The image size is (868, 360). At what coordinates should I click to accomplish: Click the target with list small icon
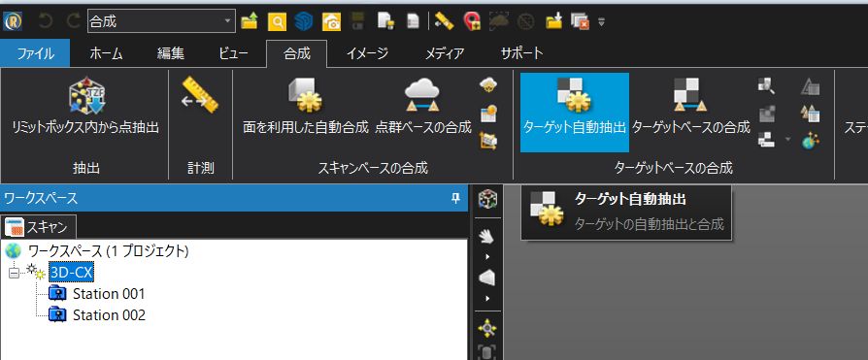pyautogui.click(x=767, y=140)
